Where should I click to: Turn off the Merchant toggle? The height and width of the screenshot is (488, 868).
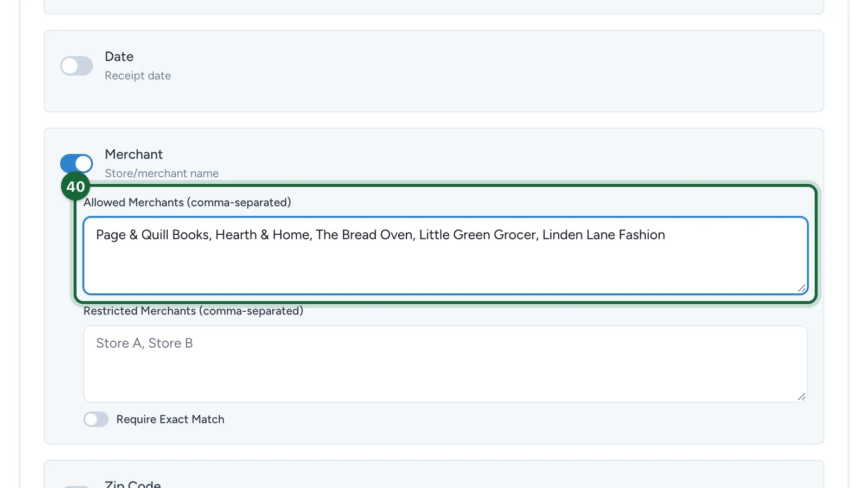76,163
